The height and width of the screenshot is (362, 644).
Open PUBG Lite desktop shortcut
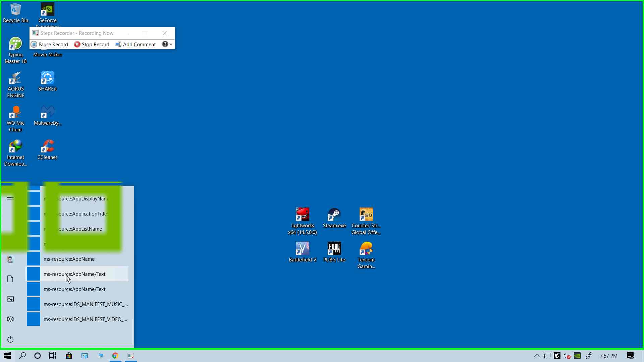[334, 252]
